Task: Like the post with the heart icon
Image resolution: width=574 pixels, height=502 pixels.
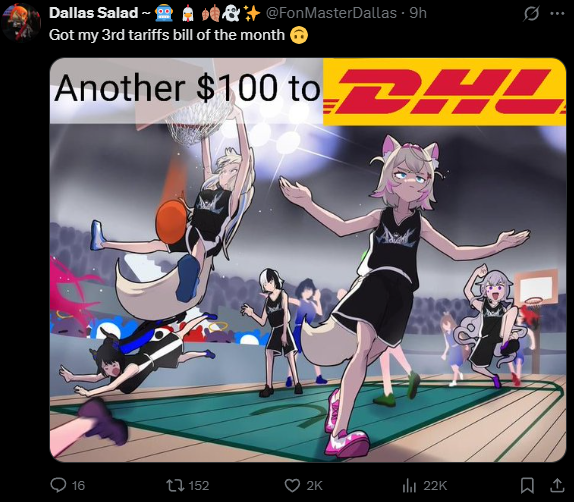Action: coord(292,486)
